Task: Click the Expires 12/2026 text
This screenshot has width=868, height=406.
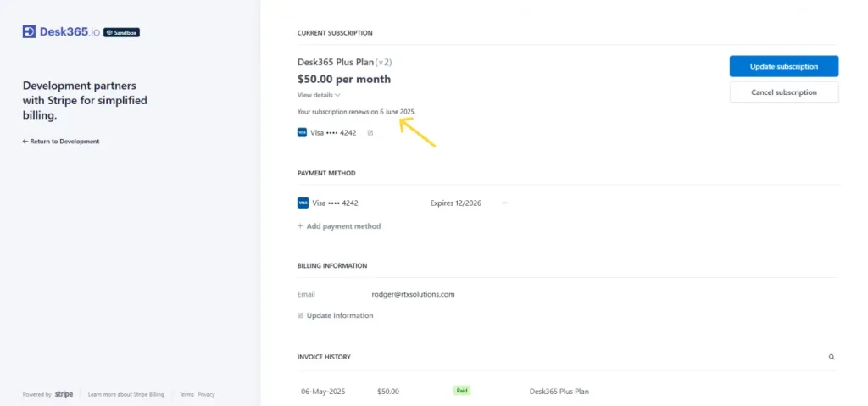Action: (x=455, y=203)
